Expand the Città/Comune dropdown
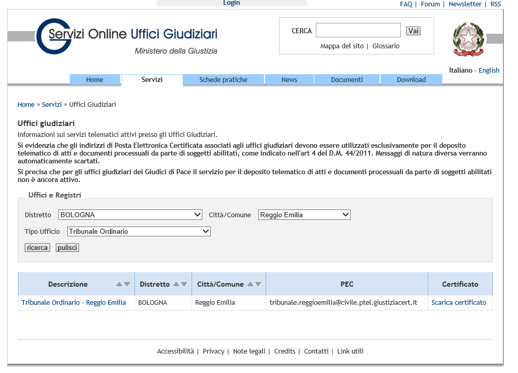Image resolution: width=518 pixels, height=373 pixels. [304, 215]
